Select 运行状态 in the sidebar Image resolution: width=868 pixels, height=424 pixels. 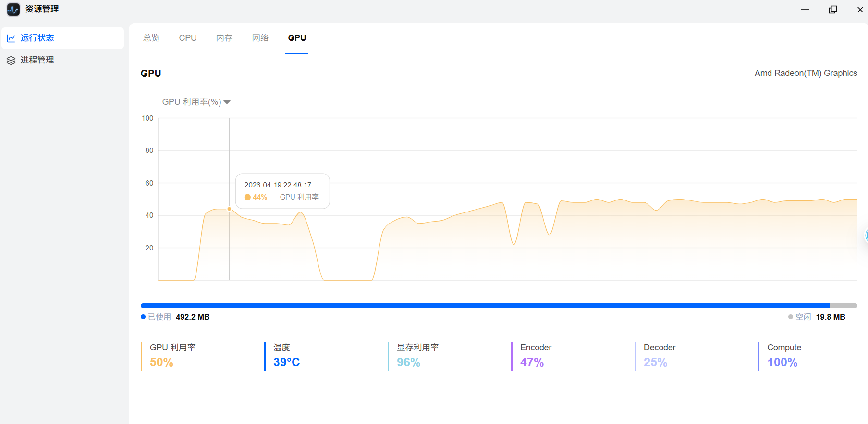[x=37, y=38]
